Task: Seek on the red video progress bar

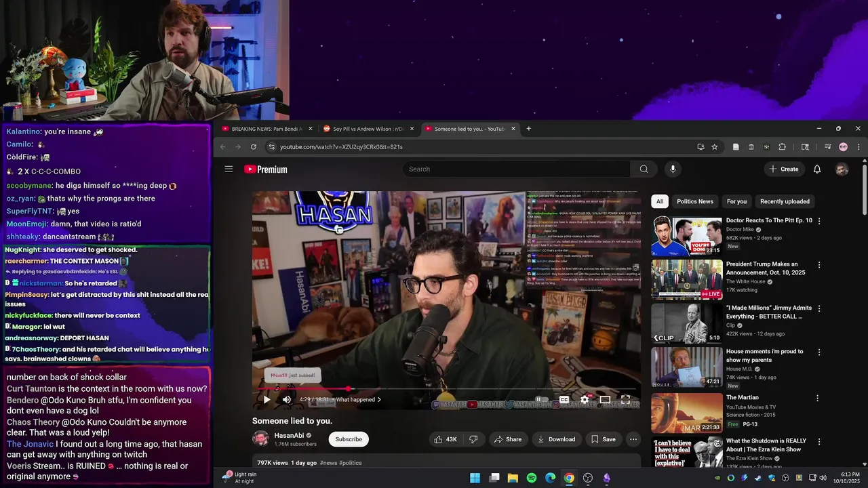Action: point(447,389)
